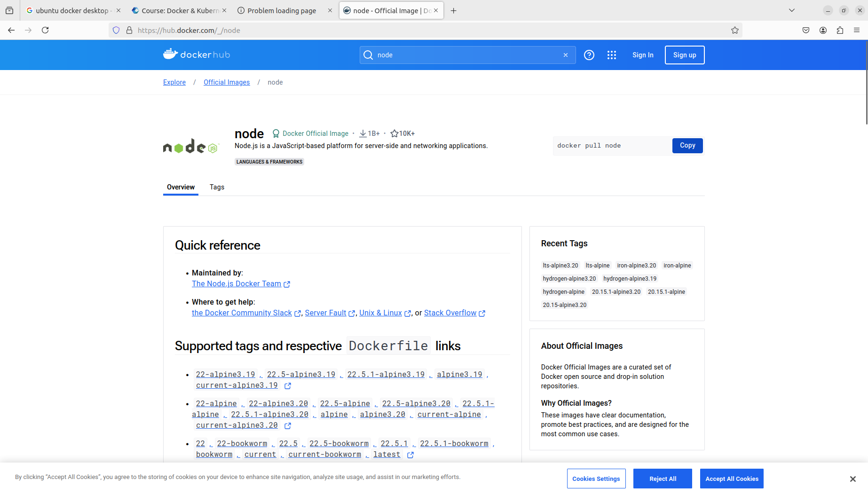Select the lts-alpine3.20 recent tag

tap(560, 266)
